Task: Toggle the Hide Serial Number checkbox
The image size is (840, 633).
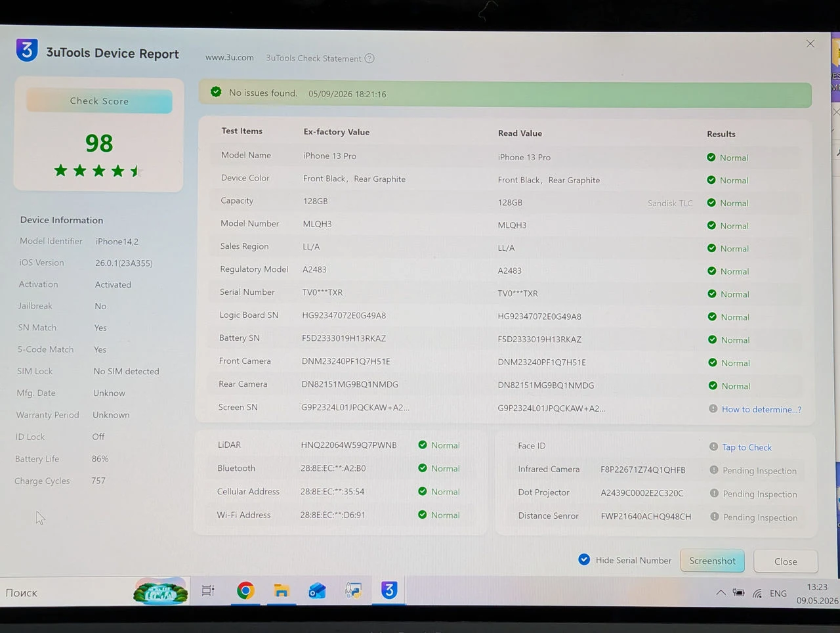Action: [584, 559]
